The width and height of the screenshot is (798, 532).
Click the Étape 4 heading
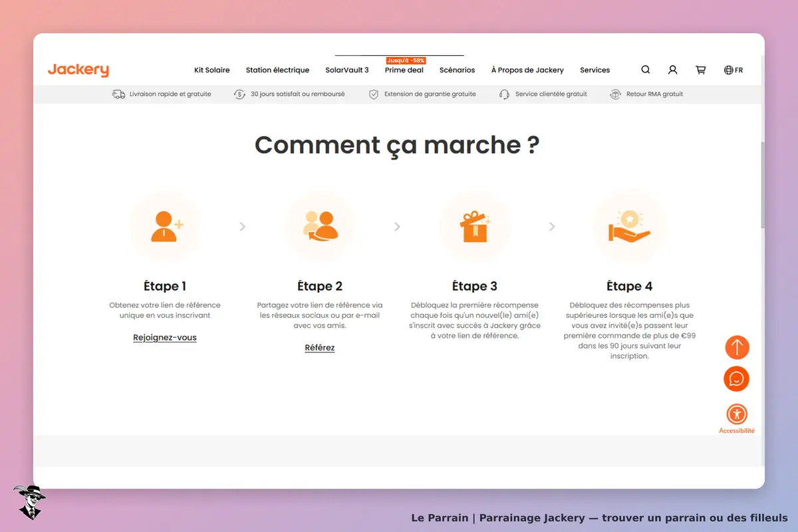(630, 287)
